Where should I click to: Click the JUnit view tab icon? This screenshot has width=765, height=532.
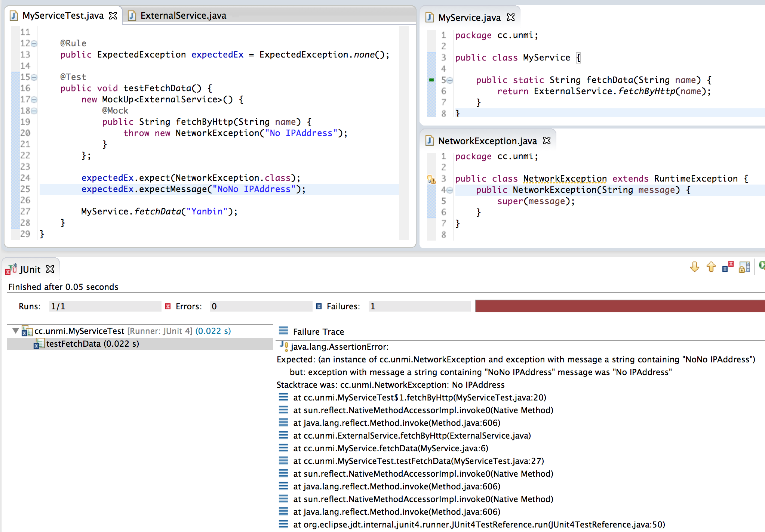[11, 269]
